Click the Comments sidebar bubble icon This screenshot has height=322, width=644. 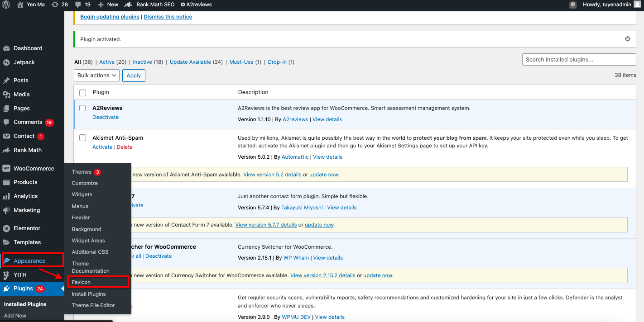click(6, 122)
